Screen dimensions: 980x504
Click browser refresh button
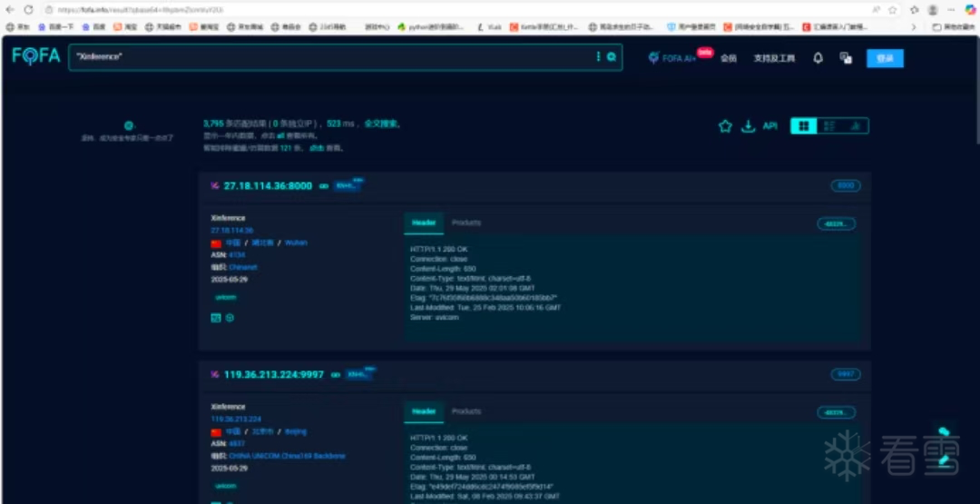29,9
